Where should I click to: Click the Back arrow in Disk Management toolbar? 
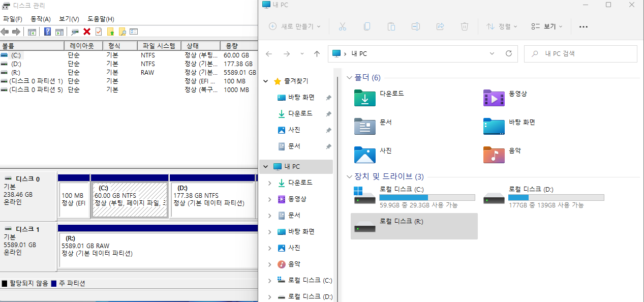[5, 32]
